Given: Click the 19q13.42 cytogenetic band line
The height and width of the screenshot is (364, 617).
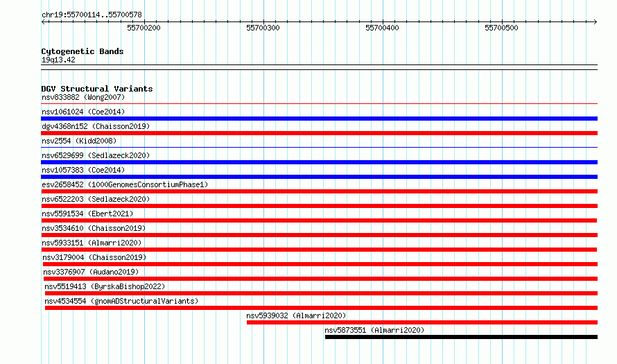Looking at the screenshot, I should [x=319, y=67].
